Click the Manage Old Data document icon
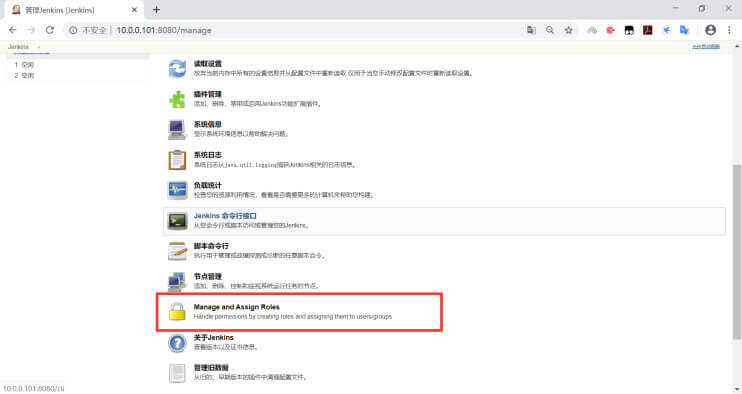The width and height of the screenshot is (742, 394). 177,373
